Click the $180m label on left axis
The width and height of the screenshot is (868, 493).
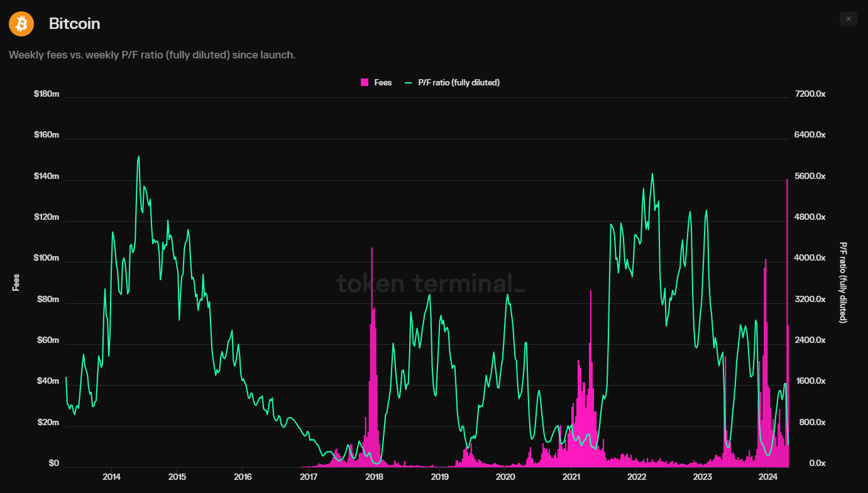click(x=46, y=93)
